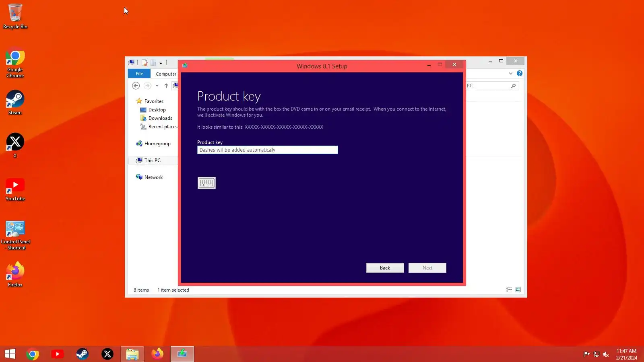Click the search magnifier in File Explorer
This screenshot has height=362, width=644.
coord(513,86)
